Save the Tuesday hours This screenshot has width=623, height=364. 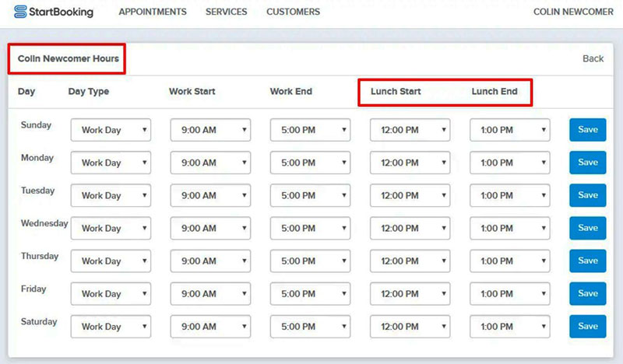[588, 195]
